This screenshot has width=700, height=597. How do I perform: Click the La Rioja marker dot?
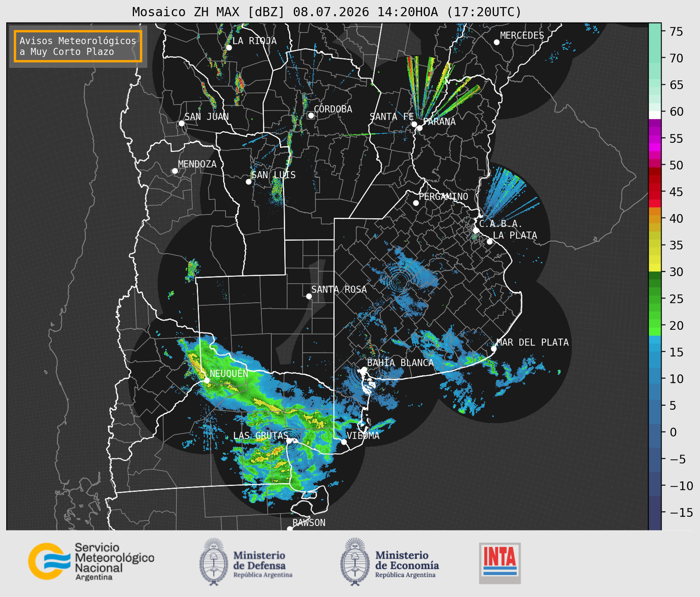(229, 48)
